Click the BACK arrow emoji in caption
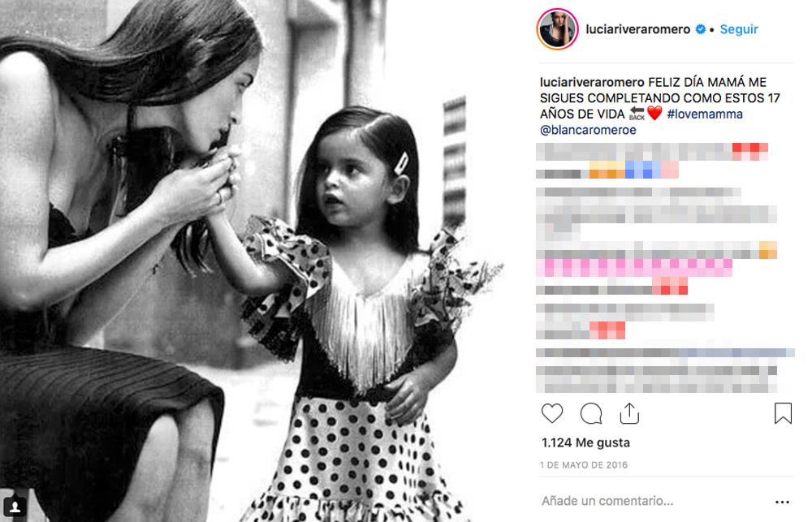Image resolution: width=812 pixels, height=522 pixels. (x=637, y=114)
